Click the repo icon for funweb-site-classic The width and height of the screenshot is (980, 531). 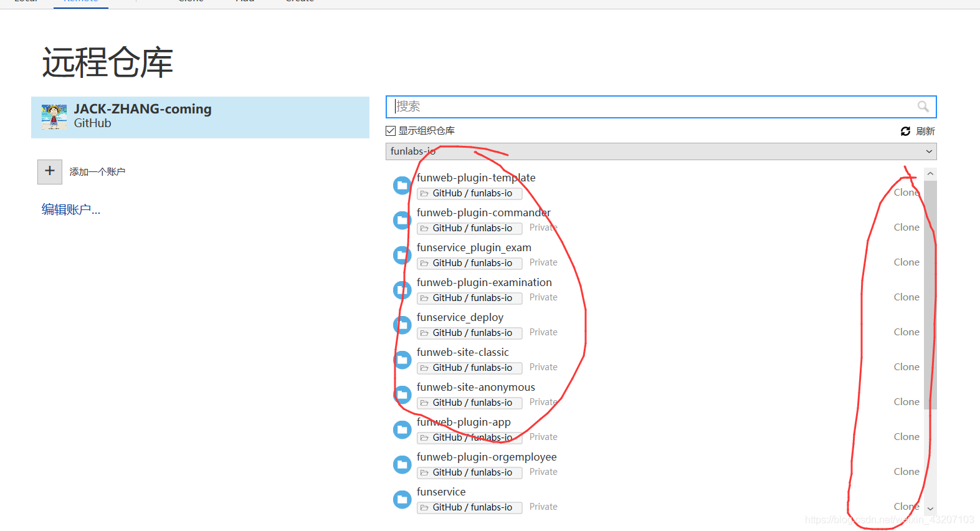(402, 360)
